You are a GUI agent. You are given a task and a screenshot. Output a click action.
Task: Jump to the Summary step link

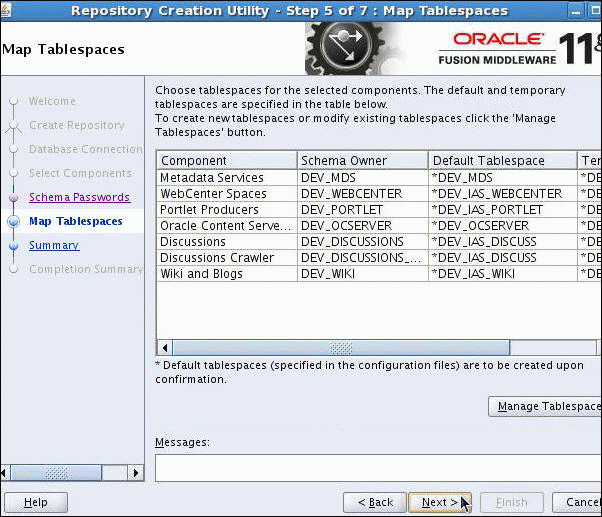pos(54,245)
